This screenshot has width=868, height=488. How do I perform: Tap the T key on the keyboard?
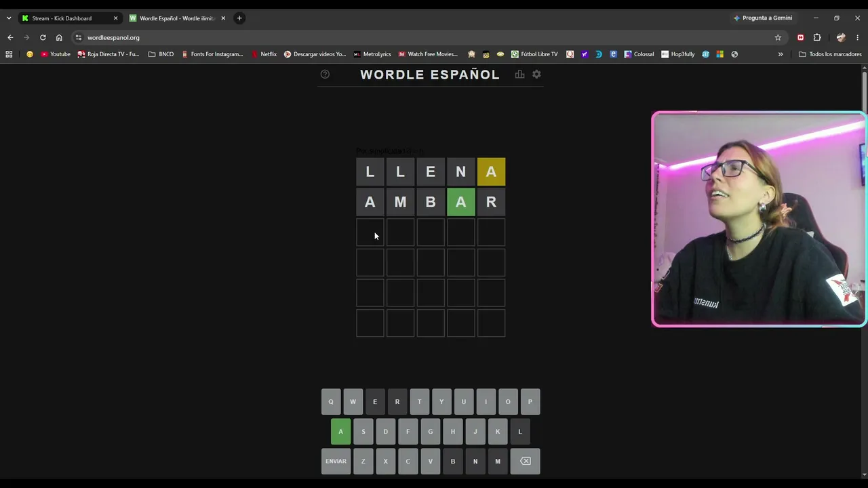tap(420, 402)
